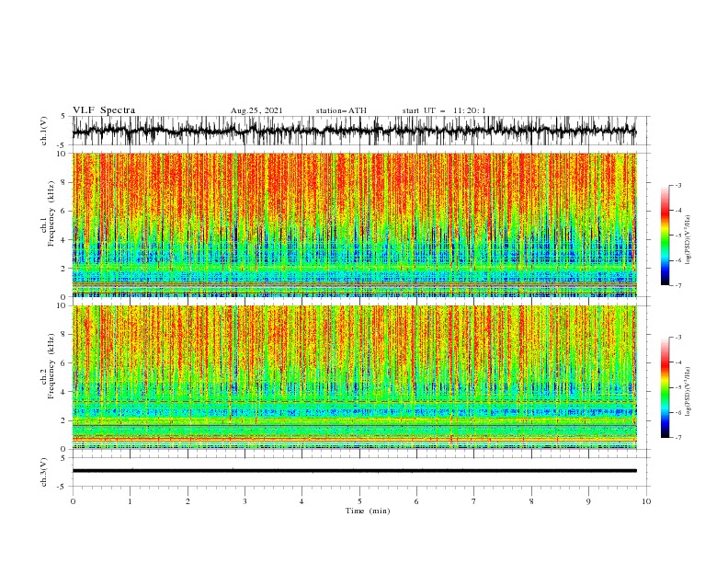The width and height of the screenshot is (728, 563).
Task: Click the "ch.1(V)" axis label
Action: click(x=44, y=131)
